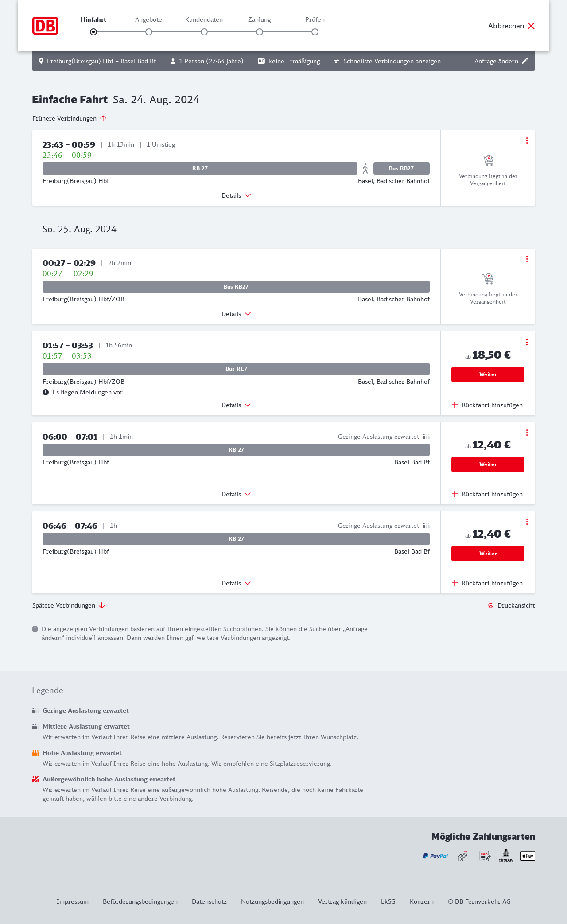
Task: Expand Details for the 06:46 connection
Action: 236,583
